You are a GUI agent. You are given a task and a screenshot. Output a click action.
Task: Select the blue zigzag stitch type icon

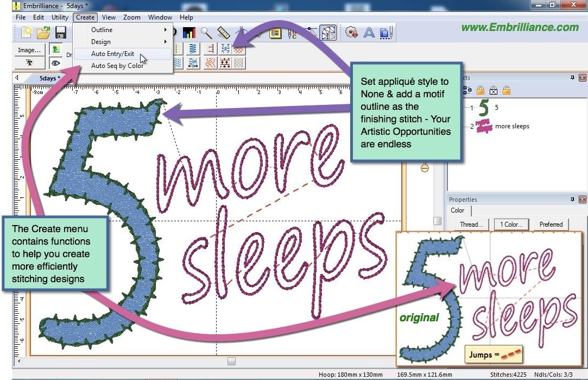(193, 49)
